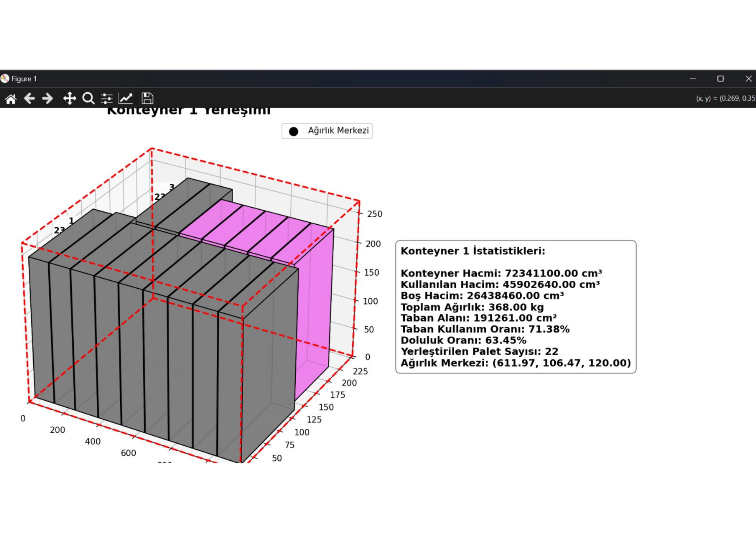This screenshot has height=533, width=756.
Task: Click the Toplam Ağırlık 368.00 kg line
Action: click(x=472, y=307)
